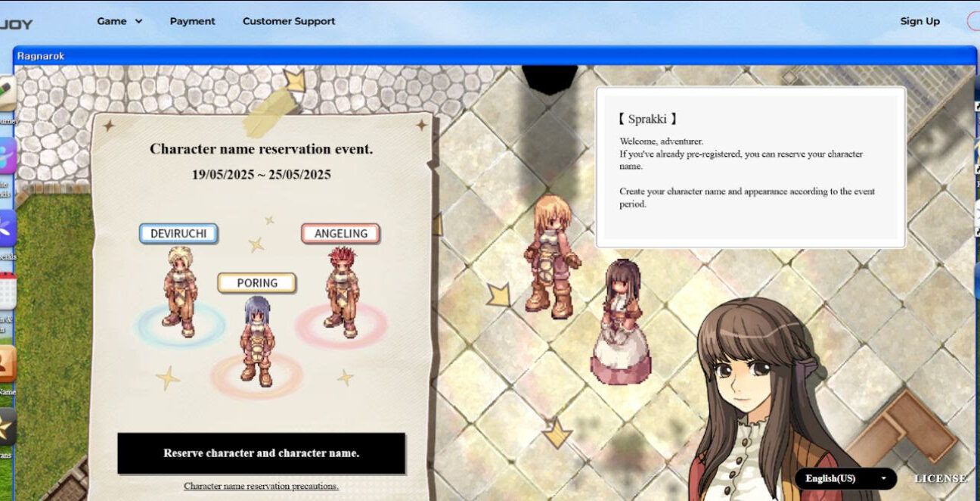The width and height of the screenshot is (980, 501).
Task: Click the Ragnarok window title text
Action: coord(41,56)
